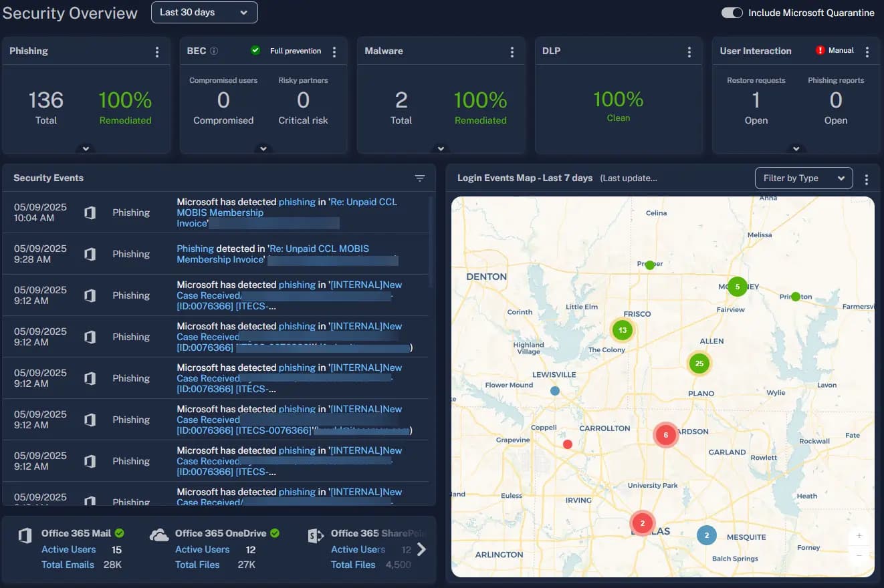
Task: Click the zoom-out control on the map
Action: (859, 555)
